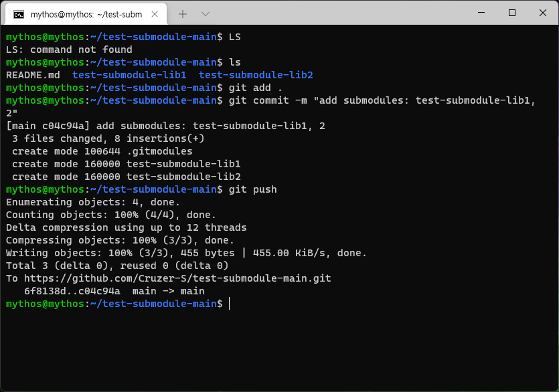Viewport: 559px width, 392px height.
Task: Open a new tab with the plus icon
Action: pos(183,12)
